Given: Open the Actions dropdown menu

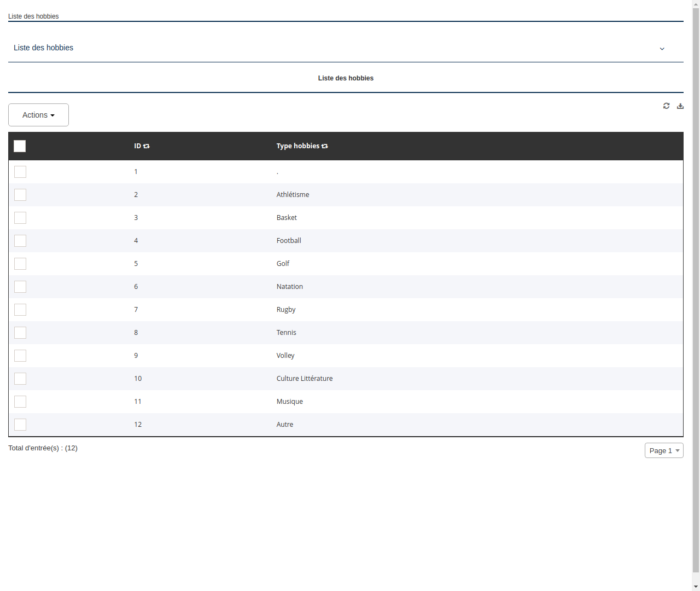Looking at the screenshot, I should [38, 115].
